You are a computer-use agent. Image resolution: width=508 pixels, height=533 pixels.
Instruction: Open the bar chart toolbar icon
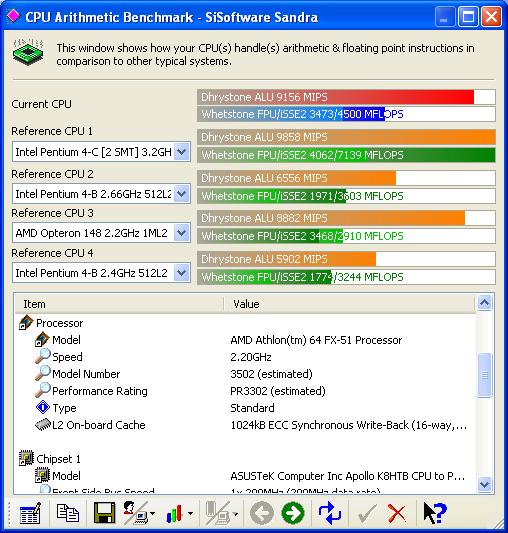tap(174, 513)
